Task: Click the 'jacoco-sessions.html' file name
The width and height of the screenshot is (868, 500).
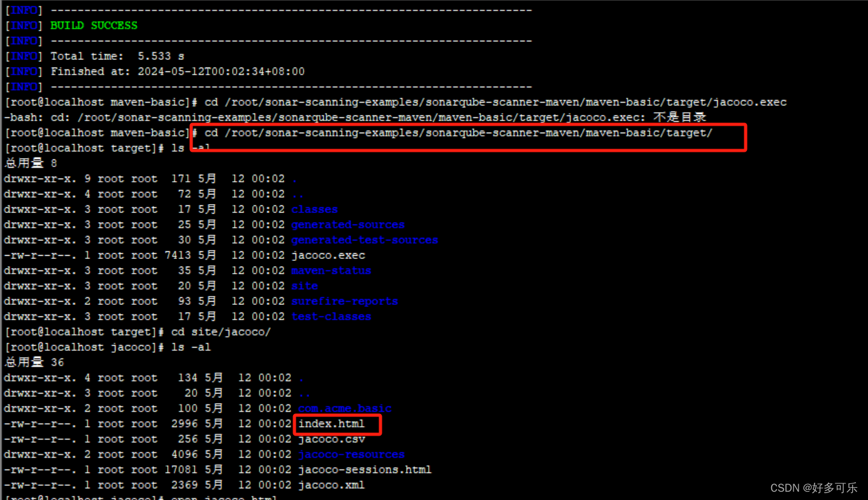Action: (x=365, y=469)
